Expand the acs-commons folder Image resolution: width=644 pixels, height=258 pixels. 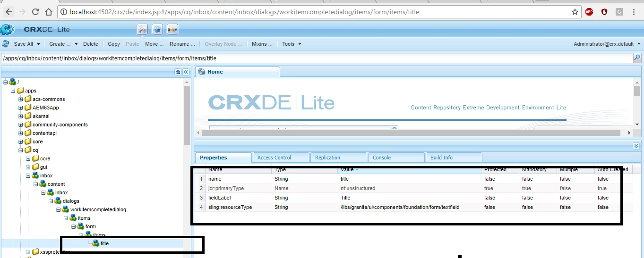[20, 99]
